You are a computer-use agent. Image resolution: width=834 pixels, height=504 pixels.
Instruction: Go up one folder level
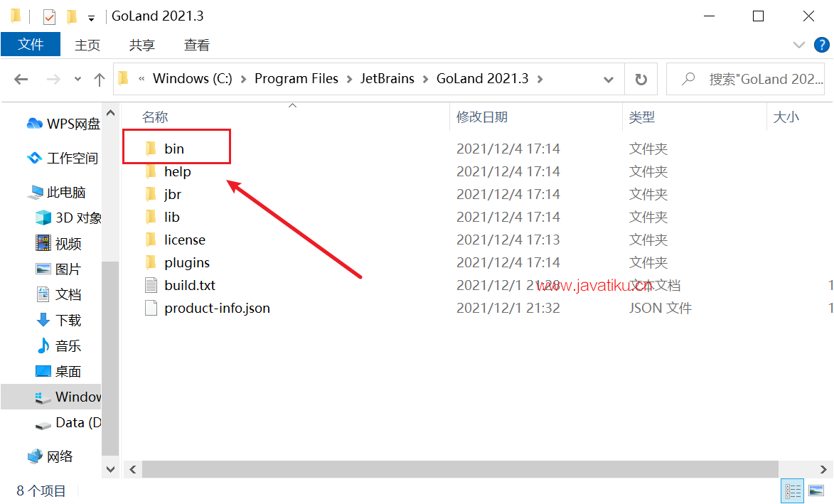pyautogui.click(x=100, y=79)
